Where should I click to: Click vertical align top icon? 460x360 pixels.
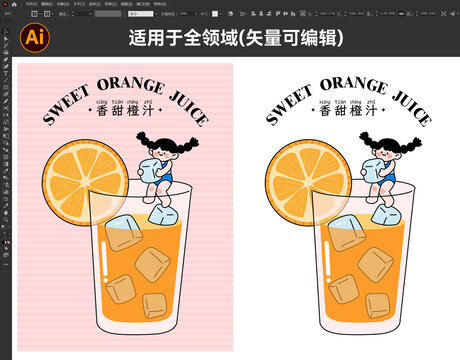278,14
